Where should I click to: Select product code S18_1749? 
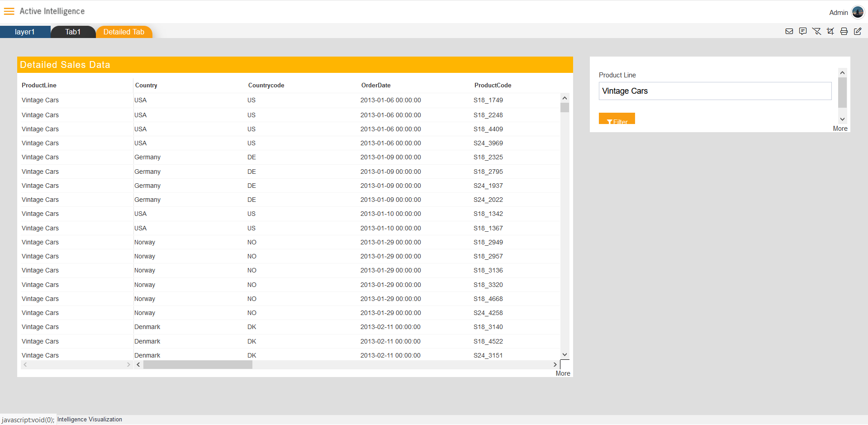(x=488, y=100)
